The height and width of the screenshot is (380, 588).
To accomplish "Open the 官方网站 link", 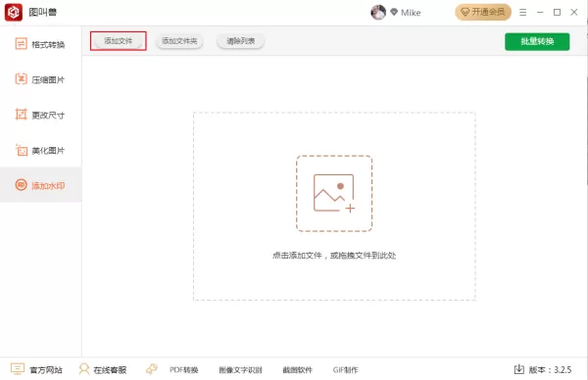I will pyautogui.click(x=46, y=370).
